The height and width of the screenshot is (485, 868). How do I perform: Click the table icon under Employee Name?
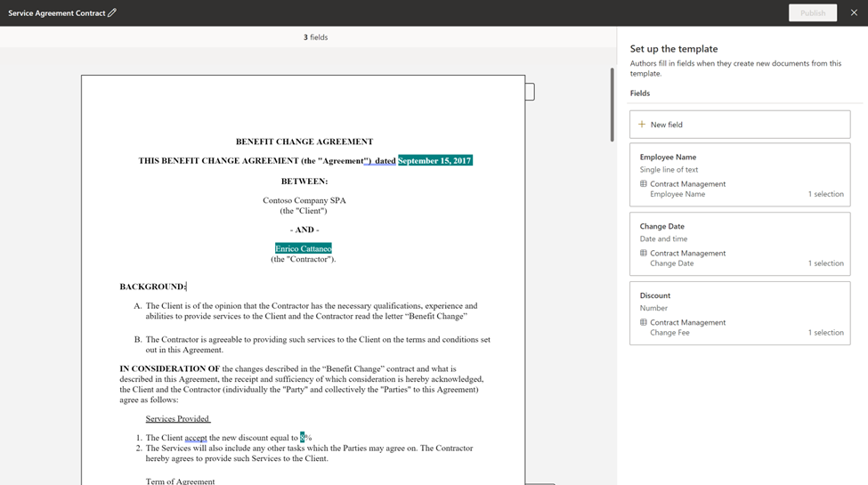click(x=644, y=184)
